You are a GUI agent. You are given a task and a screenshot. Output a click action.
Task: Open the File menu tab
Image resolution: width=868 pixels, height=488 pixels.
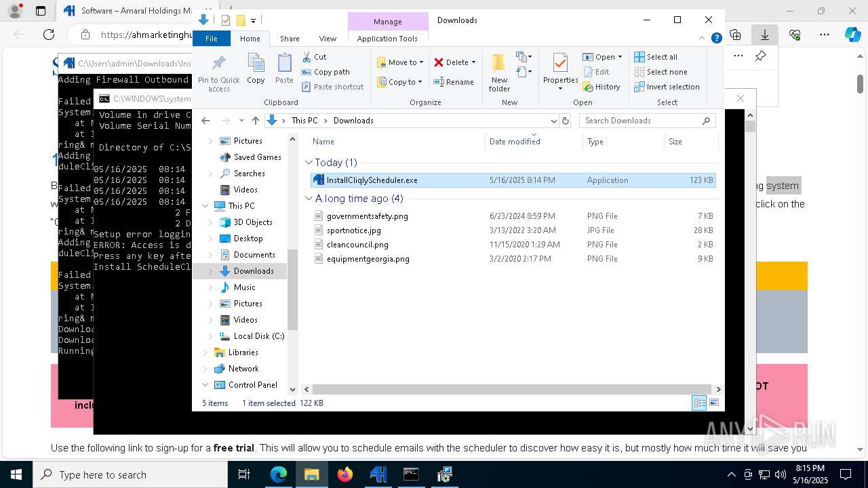pos(212,39)
